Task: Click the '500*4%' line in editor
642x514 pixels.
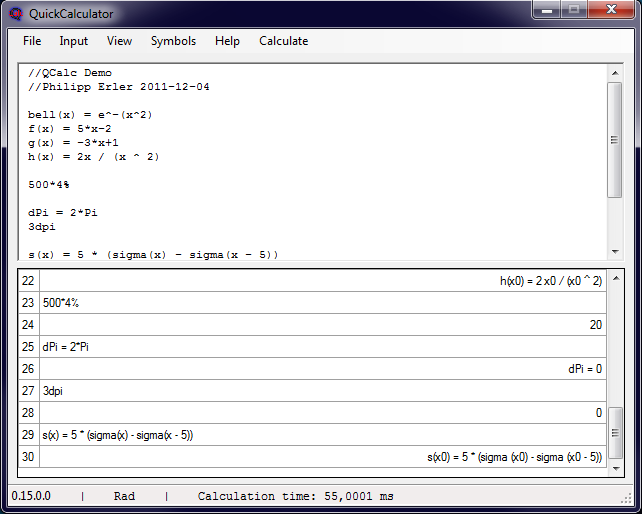Action: coord(48,184)
